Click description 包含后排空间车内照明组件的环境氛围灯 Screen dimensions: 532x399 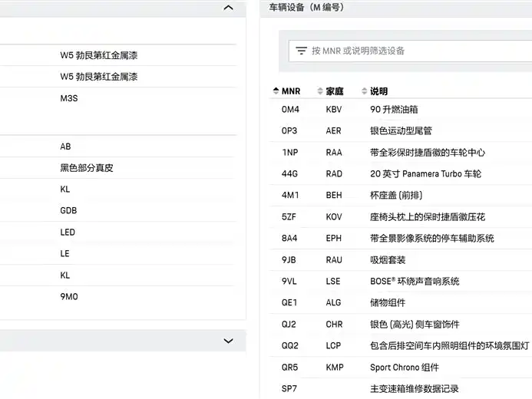click(450, 346)
